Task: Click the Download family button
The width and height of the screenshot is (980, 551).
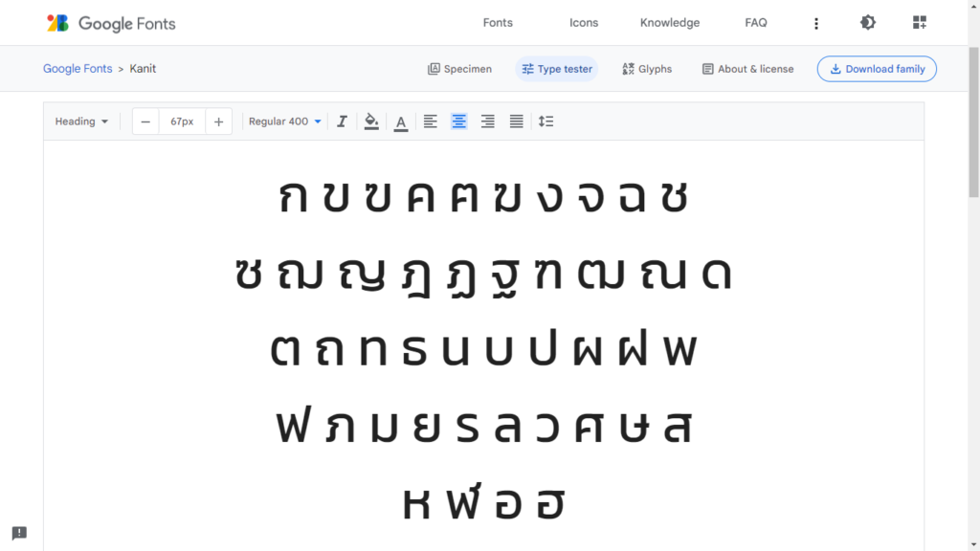Action: pyautogui.click(x=877, y=69)
